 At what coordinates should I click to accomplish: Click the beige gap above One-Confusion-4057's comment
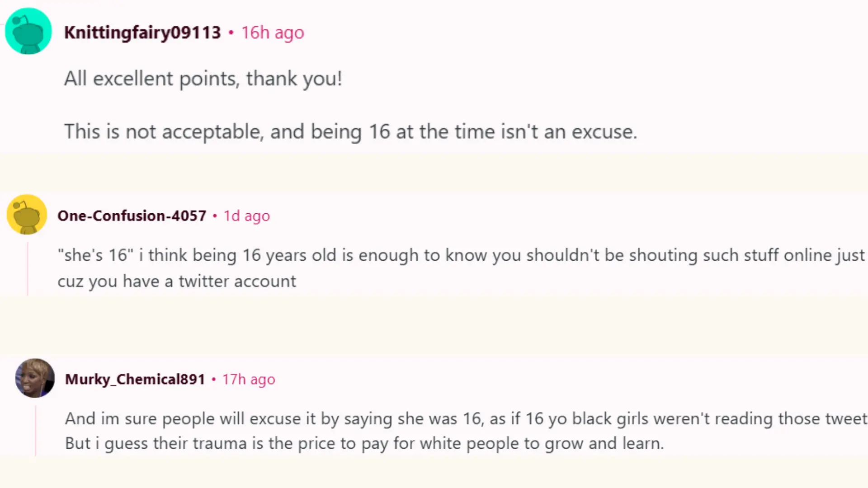point(434,174)
